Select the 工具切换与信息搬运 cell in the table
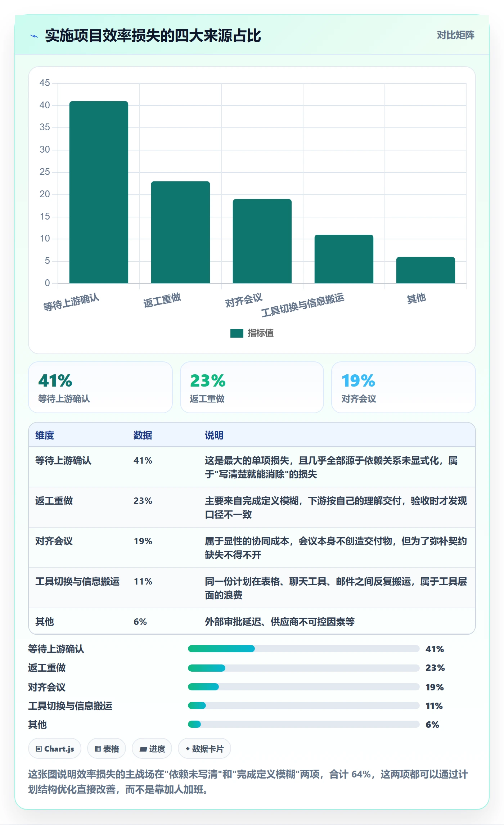504x825 pixels. click(x=77, y=581)
